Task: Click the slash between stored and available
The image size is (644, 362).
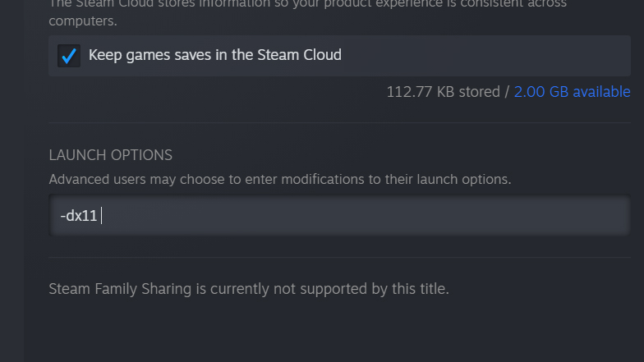Action: (x=507, y=92)
